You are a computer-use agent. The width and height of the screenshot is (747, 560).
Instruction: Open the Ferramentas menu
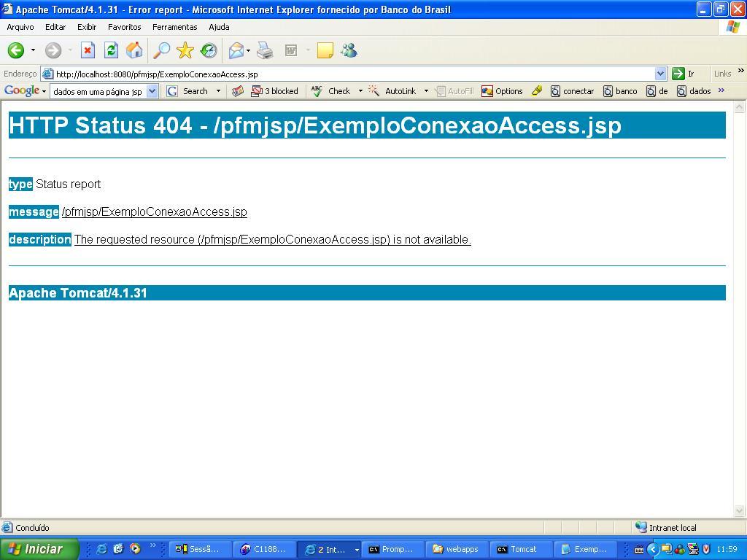point(175,27)
